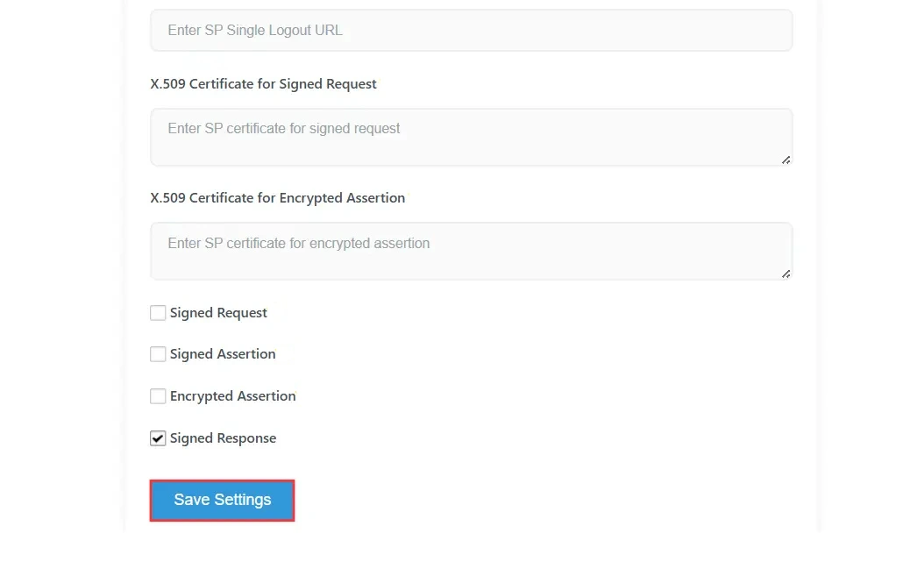Viewport: 924px width, 569px height.
Task: Click the resize grip of encrypted assertion textarea
Action: 786,274
